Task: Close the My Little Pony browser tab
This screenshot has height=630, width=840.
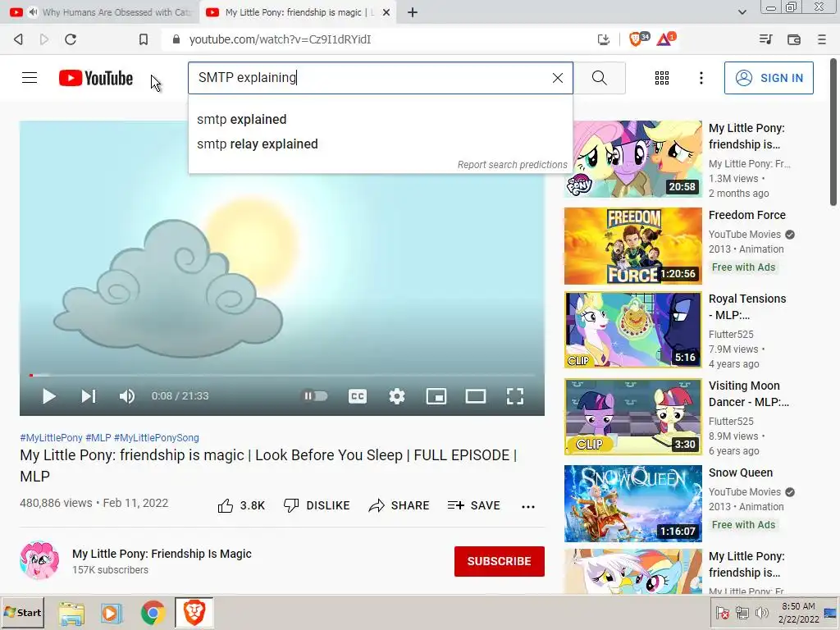Action: click(x=386, y=12)
